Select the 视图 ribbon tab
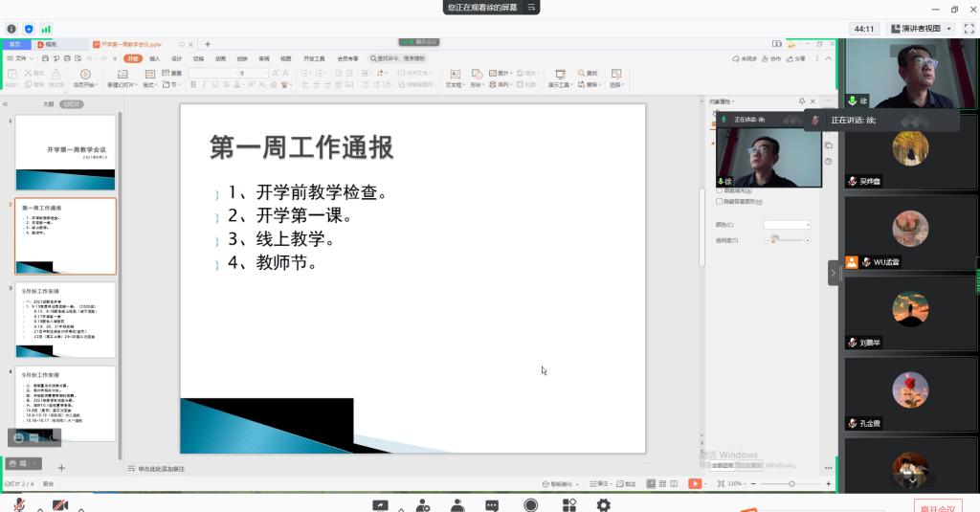This screenshot has width=980, height=512. pyautogui.click(x=285, y=58)
